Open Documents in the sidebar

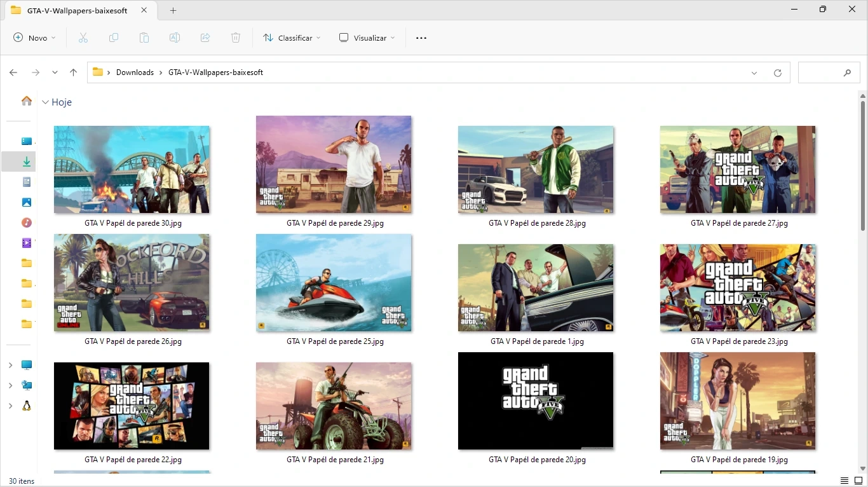27,182
